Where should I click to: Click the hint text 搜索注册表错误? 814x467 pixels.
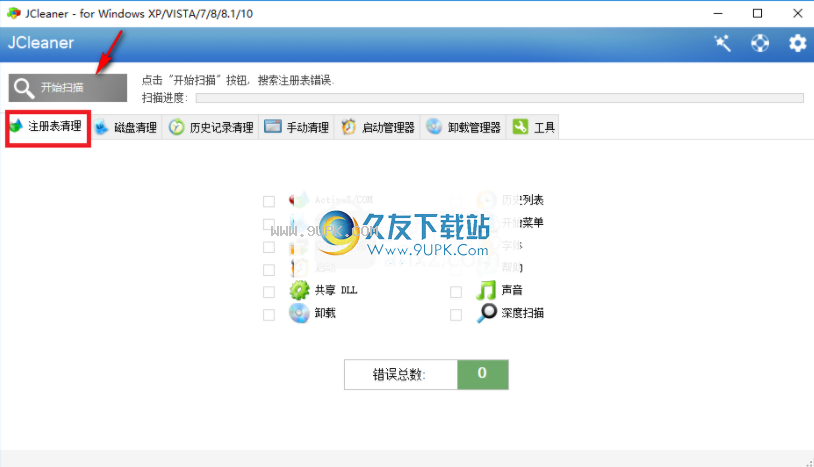point(296,80)
